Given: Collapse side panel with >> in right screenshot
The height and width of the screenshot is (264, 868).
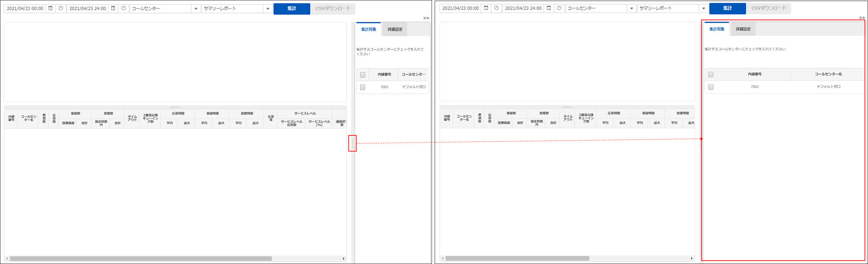Looking at the screenshot, I should (x=862, y=18).
